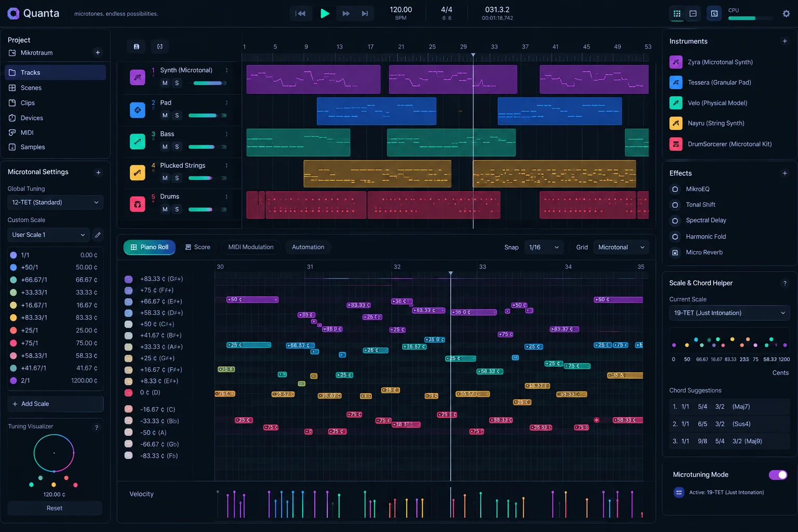
Task: Open the User Scale 1 dropdown
Action: tap(48, 235)
